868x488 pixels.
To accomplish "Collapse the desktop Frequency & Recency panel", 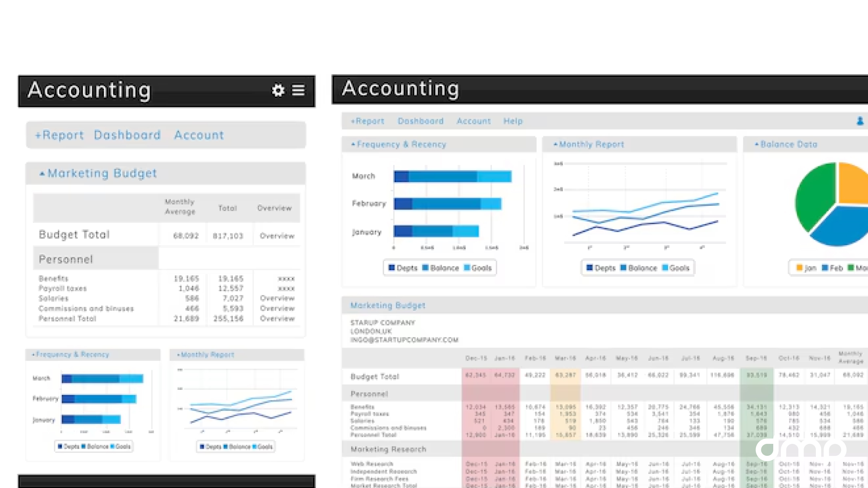I will tap(353, 145).
